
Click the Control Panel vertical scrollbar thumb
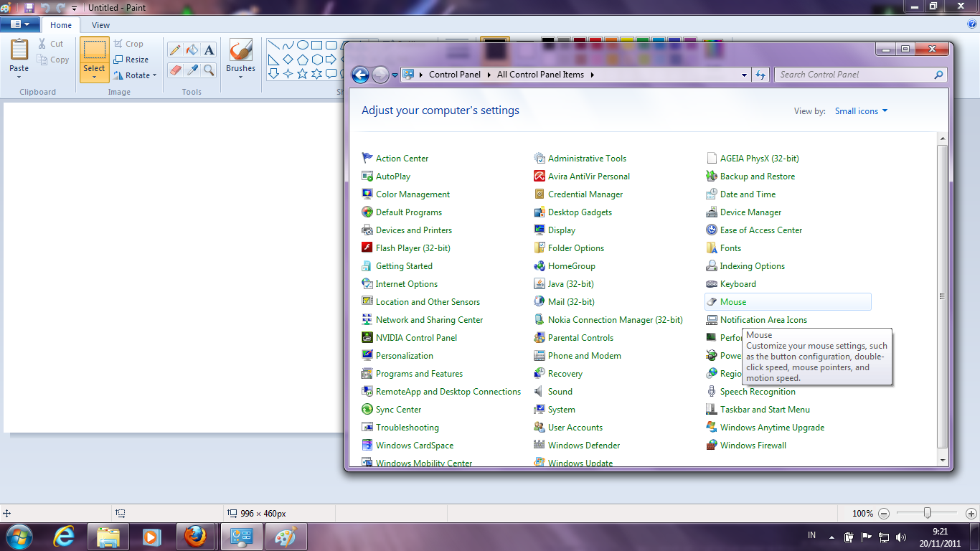(x=942, y=297)
